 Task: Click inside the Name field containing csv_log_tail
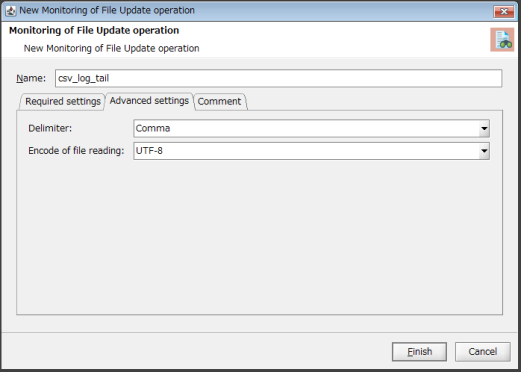pyautogui.click(x=278, y=78)
